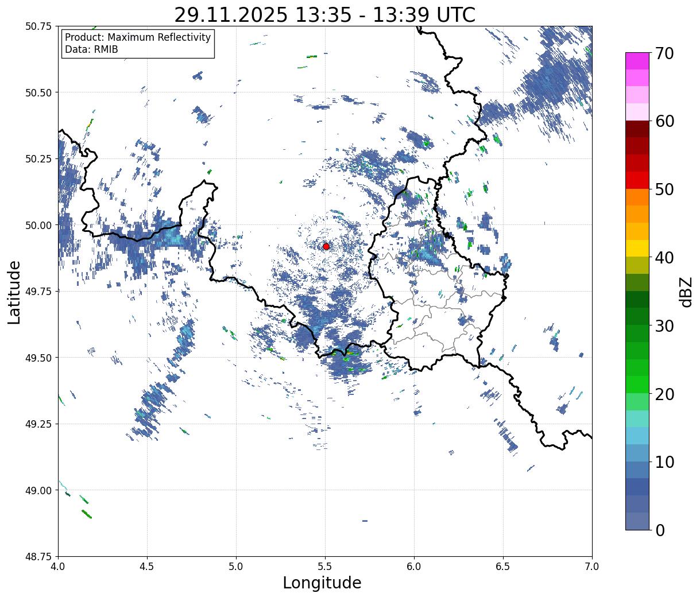Click the 48.75 latitude tick label

(38, 557)
